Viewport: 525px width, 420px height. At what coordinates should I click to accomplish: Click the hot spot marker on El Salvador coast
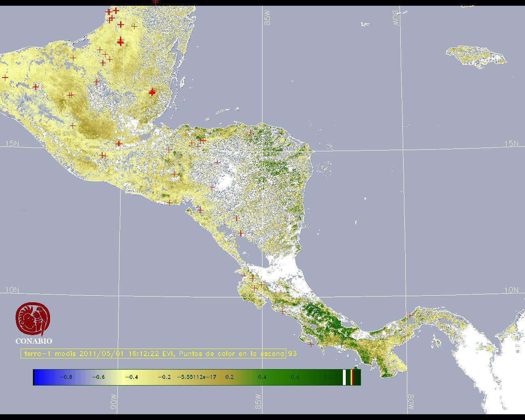pyautogui.click(x=170, y=203)
